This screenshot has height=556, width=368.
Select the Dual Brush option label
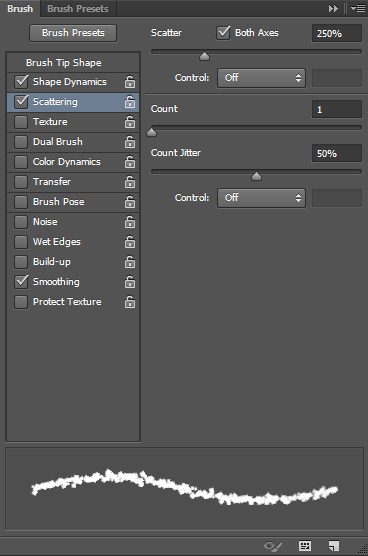58,142
